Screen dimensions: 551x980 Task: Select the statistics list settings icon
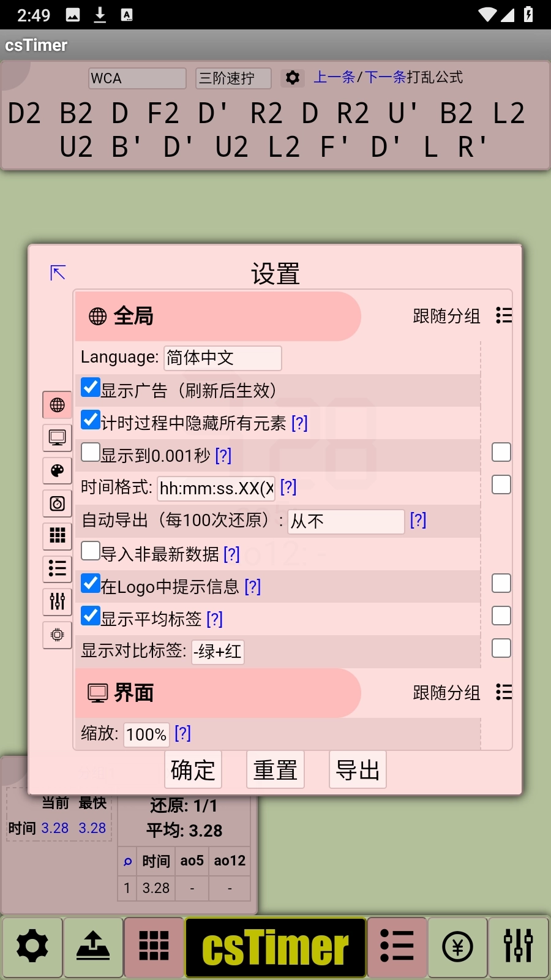click(57, 569)
